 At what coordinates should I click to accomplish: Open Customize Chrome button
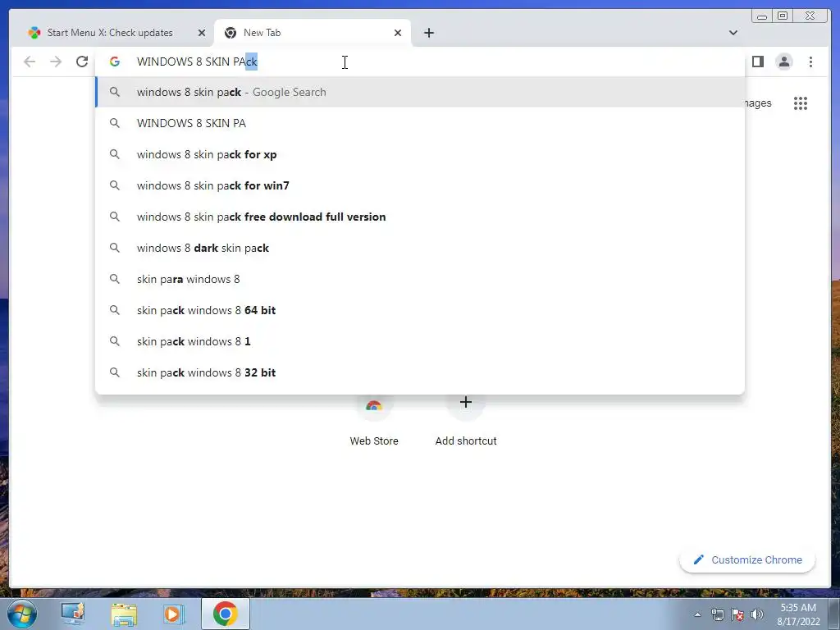(x=747, y=559)
